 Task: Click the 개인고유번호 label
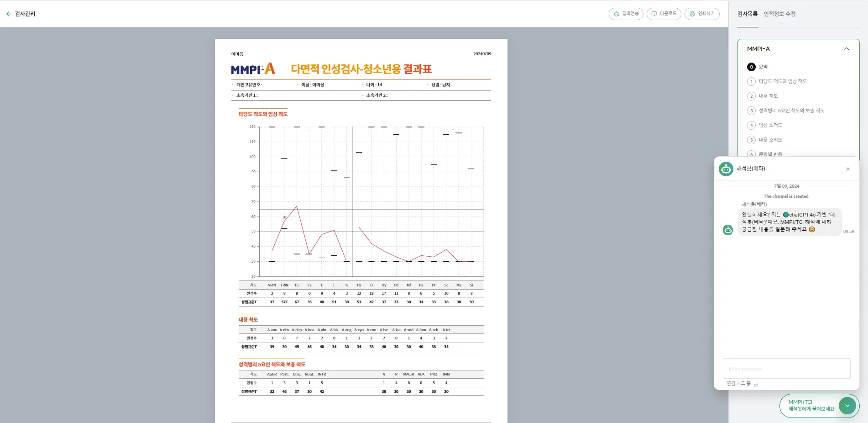[249, 85]
